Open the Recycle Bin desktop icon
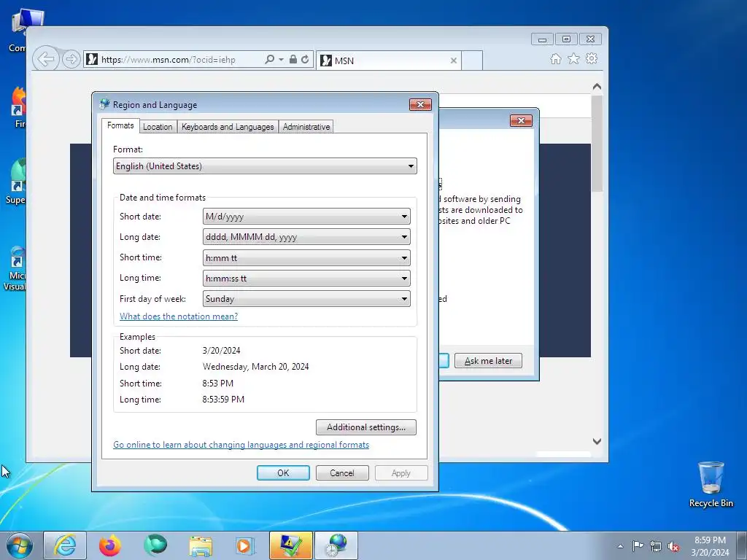This screenshot has width=747, height=560. (x=711, y=484)
